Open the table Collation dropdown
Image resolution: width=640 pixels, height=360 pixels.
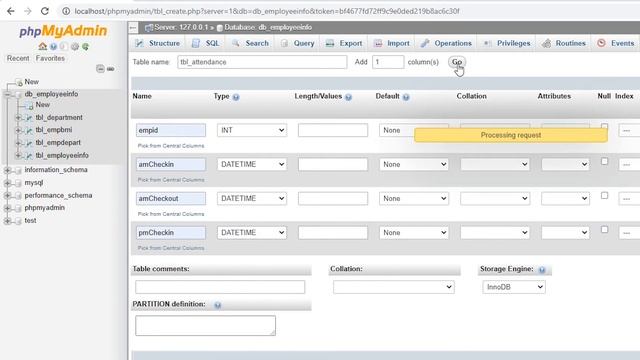tap(394, 287)
